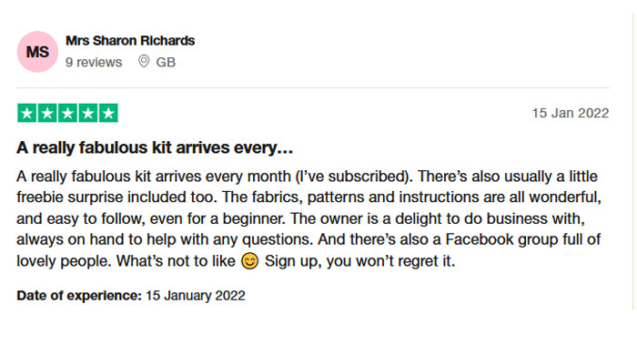Viewport: 637px width, 364px height.
Task: Click the "Date of experience:" label
Action: pyautogui.click(x=78, y=296)
